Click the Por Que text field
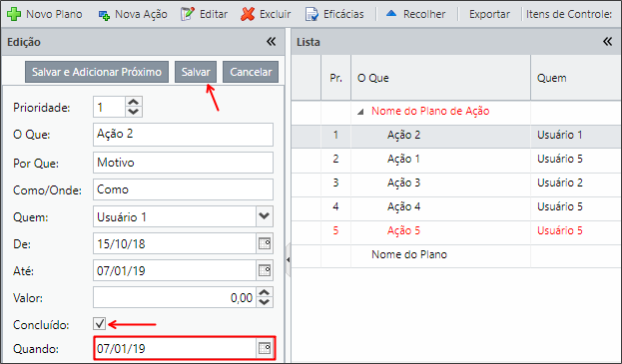Image resolution: width=622 pixels, height=364 pixels. pyautogui.click(x=183, y=163)
